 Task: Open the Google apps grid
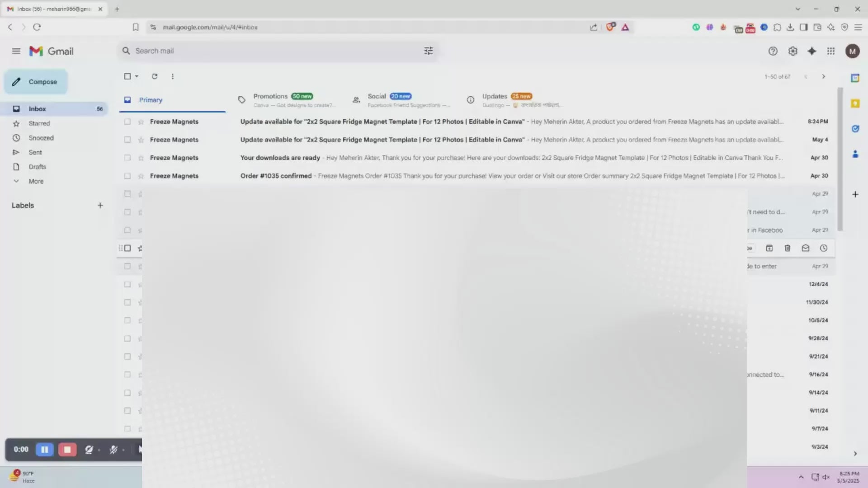831,51
